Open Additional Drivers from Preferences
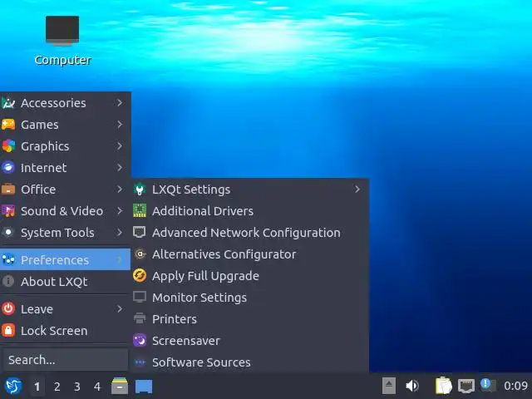 (250, 211)
